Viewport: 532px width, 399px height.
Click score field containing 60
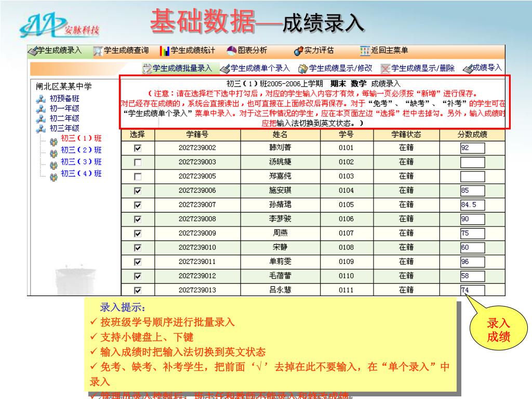[x=472, y=248]
